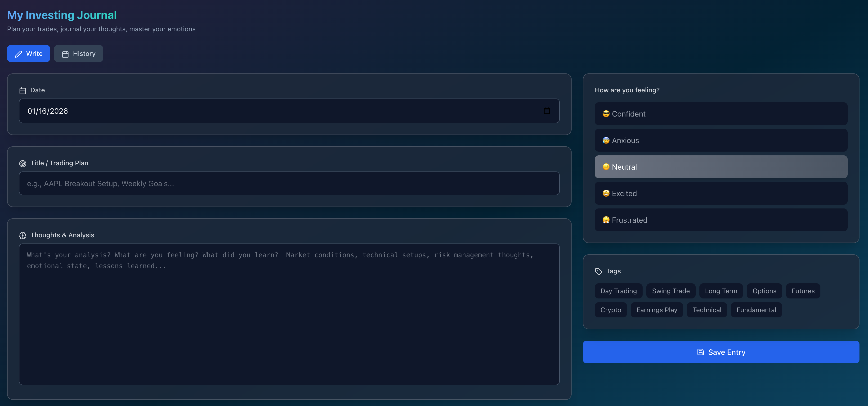
Task: Click the brain icon beside Thoughts & Analysis
Action: 22,235
